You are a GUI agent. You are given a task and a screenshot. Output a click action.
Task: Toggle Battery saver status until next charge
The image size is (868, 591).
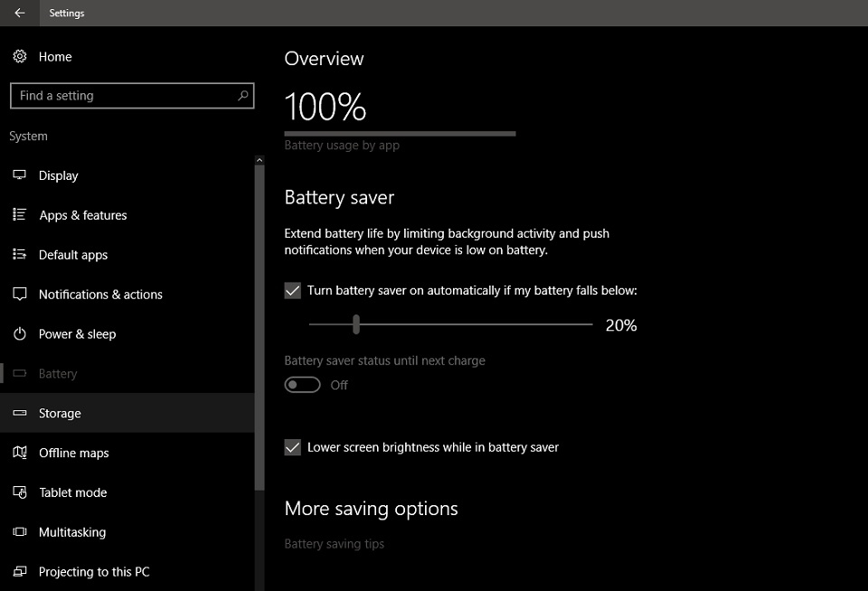point(302,384)
